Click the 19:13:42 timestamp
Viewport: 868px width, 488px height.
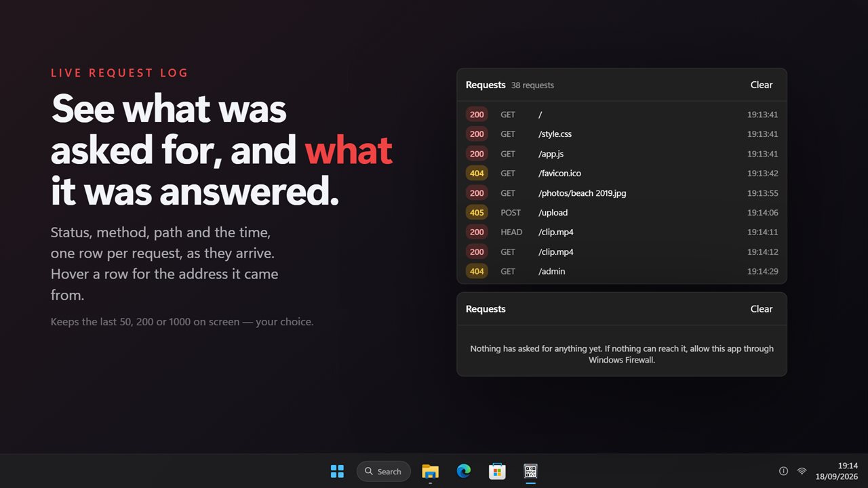762,174
